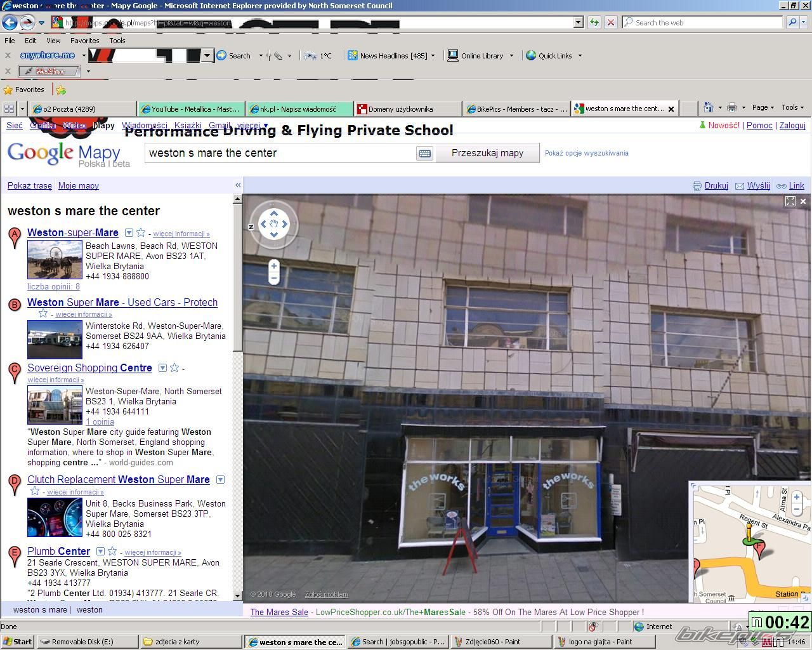Expand the Clutch Replacement result dropdown arrow
This screenshot has width=812, height=650.
click(220, 480)
